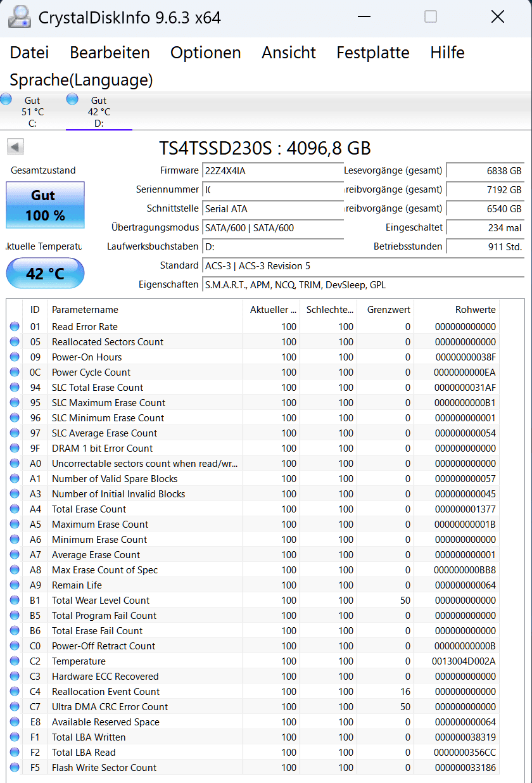Click status icon for Total Erase Fail Count
Image resolution: width=532 pixels, height=783 pixels.
(x=15, y=631)
